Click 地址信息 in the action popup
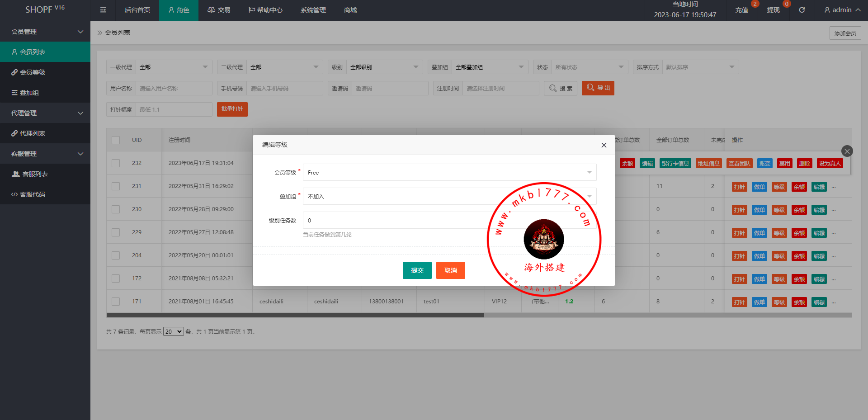868x420 pixels. (709, 163)
